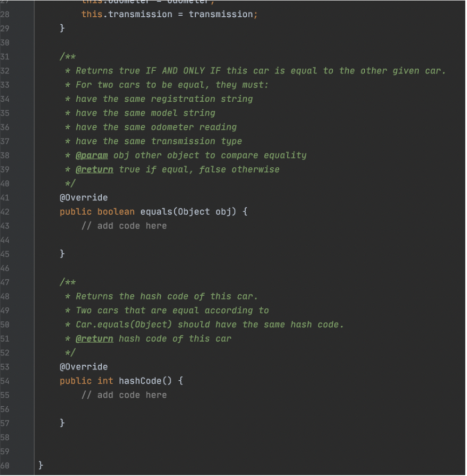Place cursor on empty line 44

249,240
